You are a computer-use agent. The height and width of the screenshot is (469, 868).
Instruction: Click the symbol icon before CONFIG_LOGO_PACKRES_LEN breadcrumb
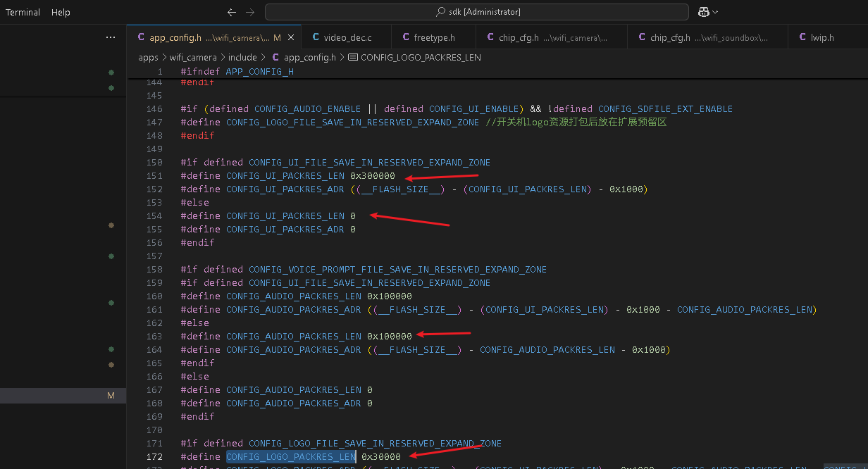(x=353, y=57)
